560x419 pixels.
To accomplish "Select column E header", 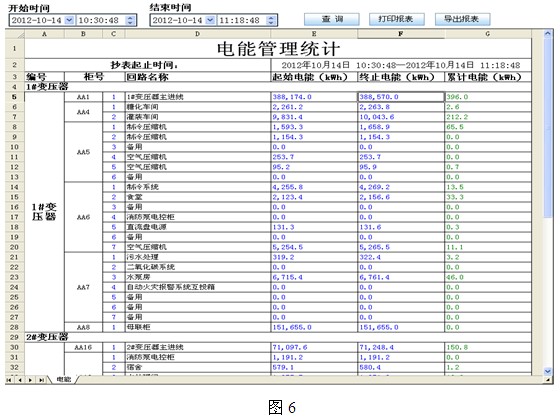I will (314, 34).
